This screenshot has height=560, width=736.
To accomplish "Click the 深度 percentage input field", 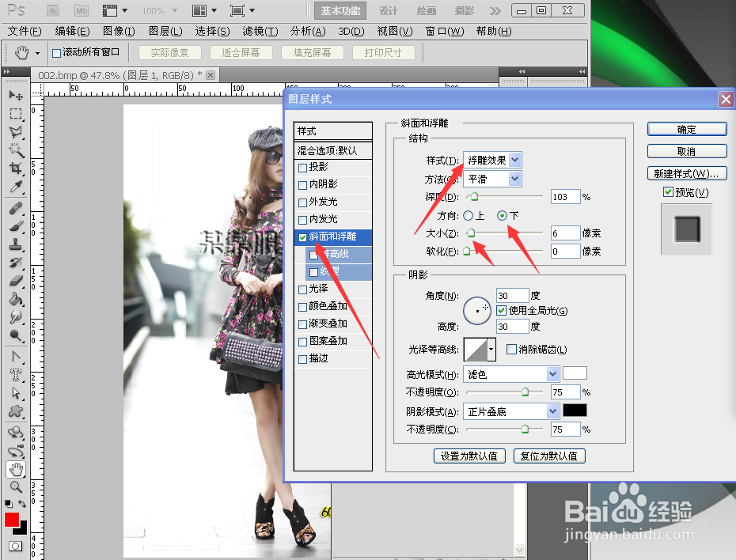I will coord(566,197).
